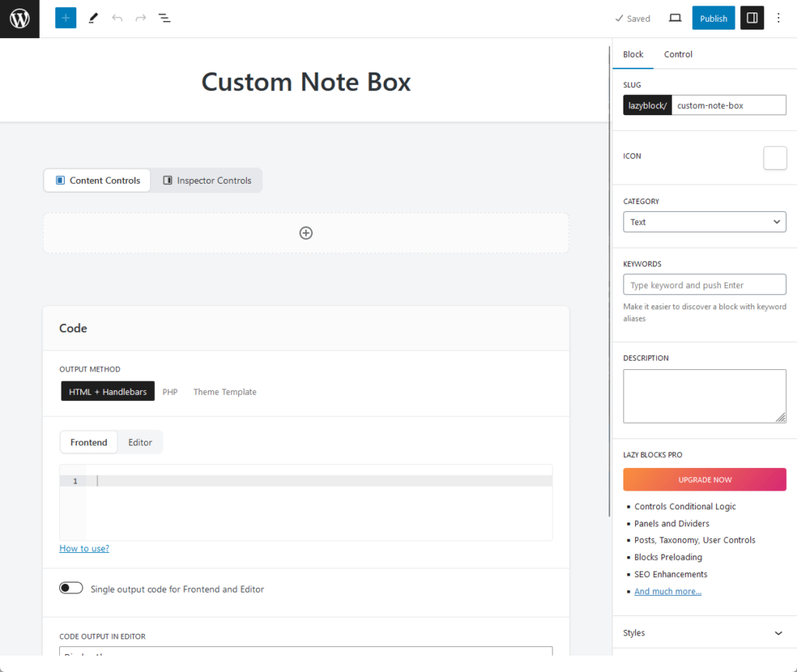
Task: Click the blue block inserter plus button
Action: click(65, 19)
